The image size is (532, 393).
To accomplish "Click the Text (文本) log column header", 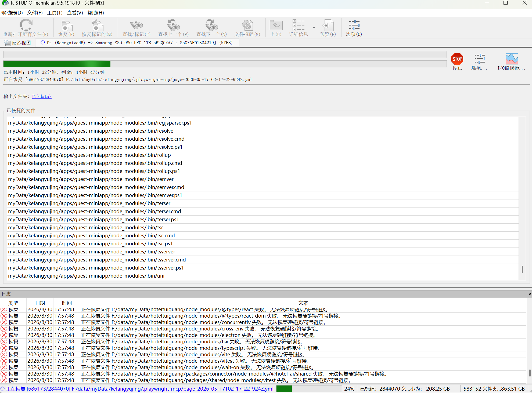I will click(x=303, y=303).
